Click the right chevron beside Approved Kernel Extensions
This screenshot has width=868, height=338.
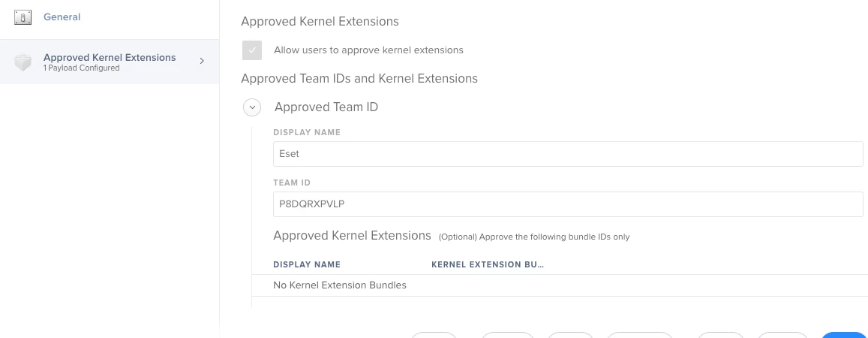[x=202, y=61]
